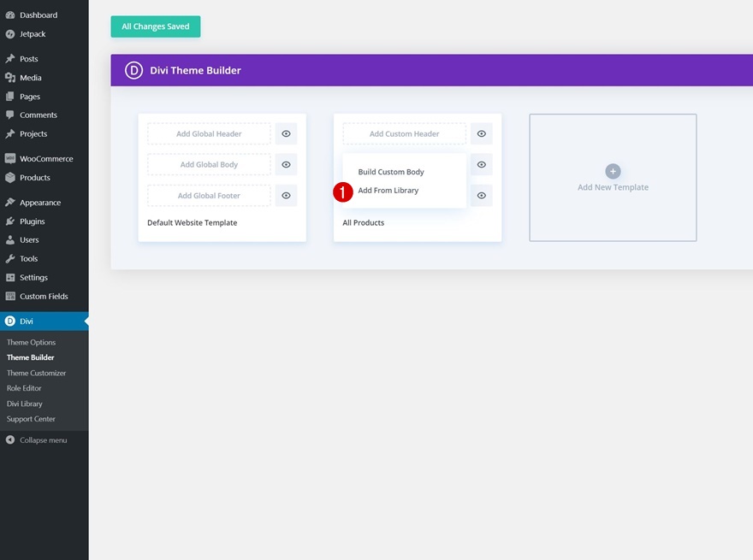This screenshot has height=560, width=753.
Task: Click Add Custom Header area
Action: point(405,134)
